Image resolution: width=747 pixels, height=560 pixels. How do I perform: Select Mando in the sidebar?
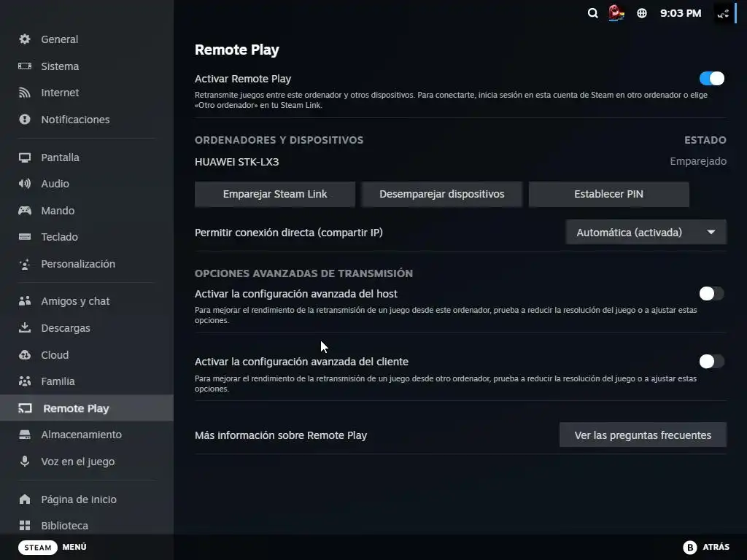click(87, 211)
